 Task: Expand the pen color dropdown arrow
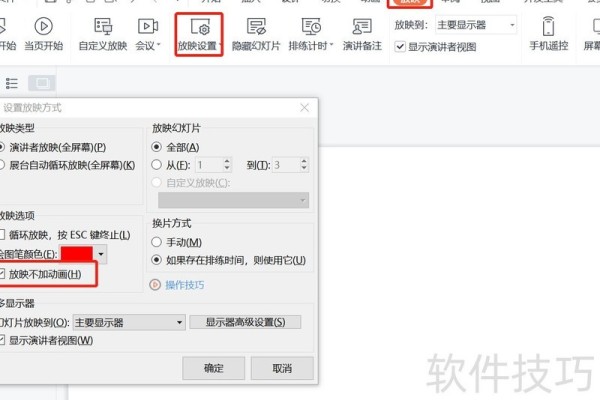pyautogui.click(x=100, y=254)
